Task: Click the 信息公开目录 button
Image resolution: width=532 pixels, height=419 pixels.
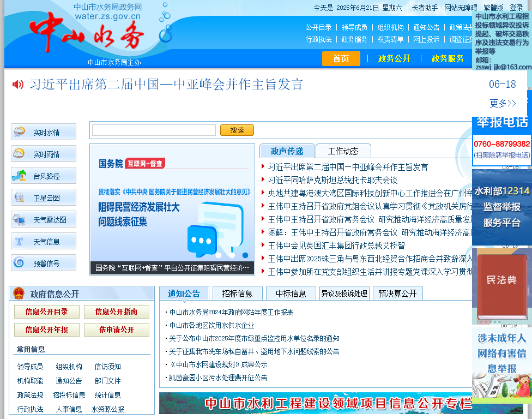Action: pos(47,312)
